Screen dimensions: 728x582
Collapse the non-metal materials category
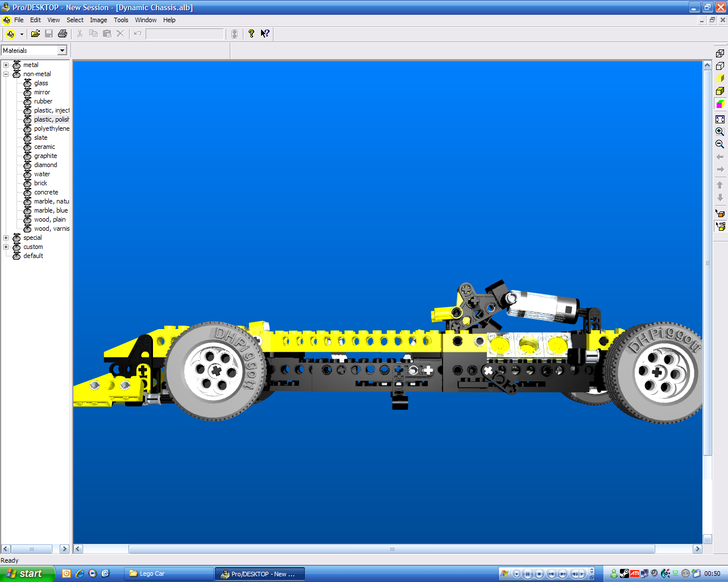tap(6, 74)
